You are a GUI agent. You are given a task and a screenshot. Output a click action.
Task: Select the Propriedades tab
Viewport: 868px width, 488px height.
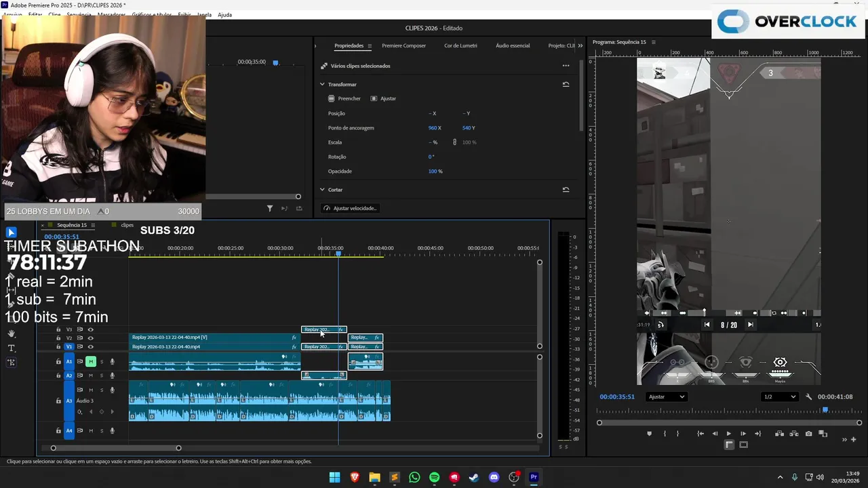pyautogui.click(x=349, y=46)
